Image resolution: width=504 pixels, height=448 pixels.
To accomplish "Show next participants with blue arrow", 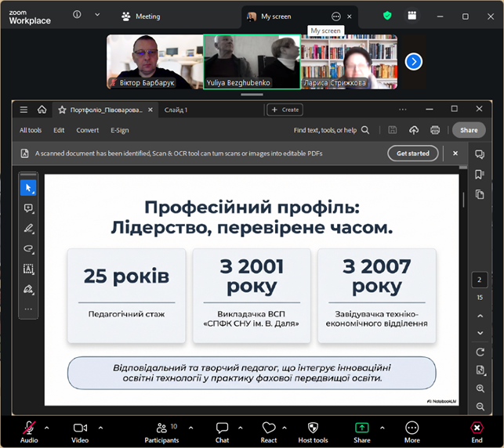I will (x=414, y=61).
